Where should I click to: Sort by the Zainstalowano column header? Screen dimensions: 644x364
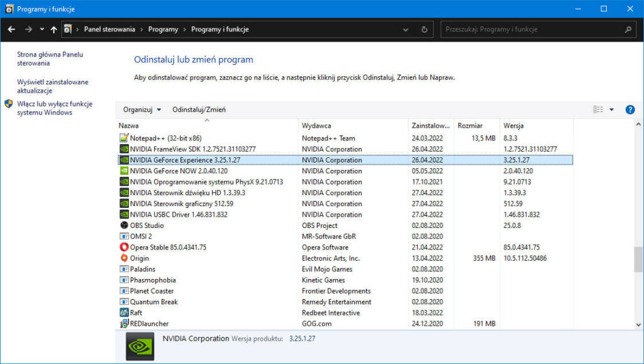431,125
